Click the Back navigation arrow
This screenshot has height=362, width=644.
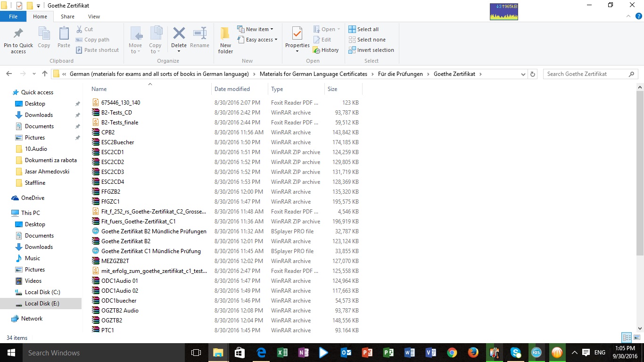click(8, 74)
